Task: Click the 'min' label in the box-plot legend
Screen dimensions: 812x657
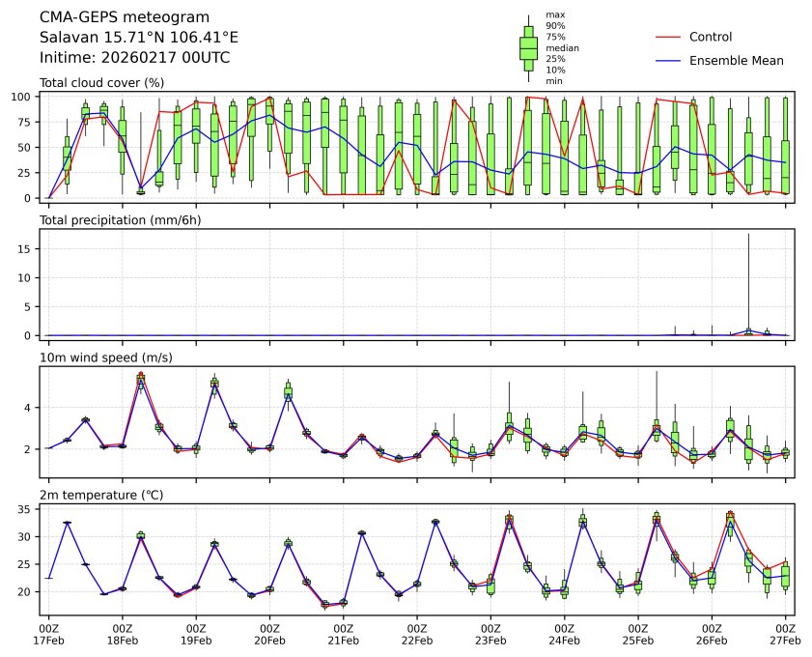Action: click(x=553, y=81)
